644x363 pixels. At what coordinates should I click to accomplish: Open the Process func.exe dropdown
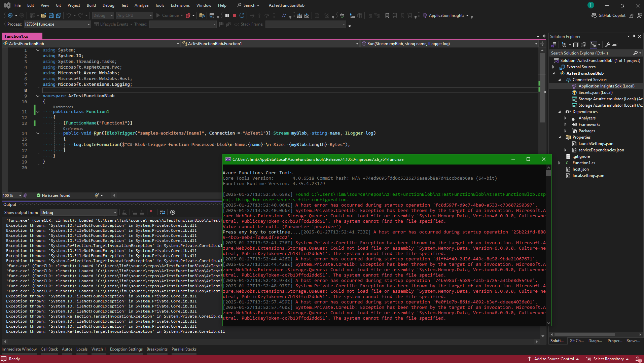point(57,24)
